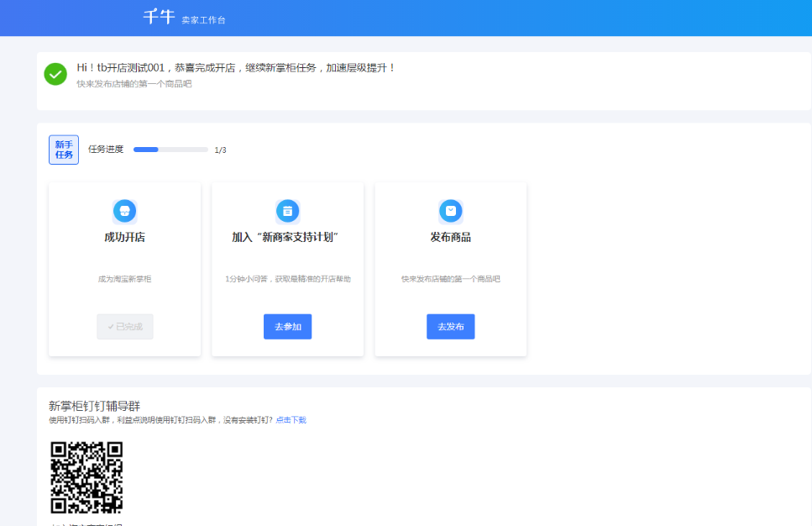Click the DingTalk group QR code

pyautogui.click(x=86, y=476)
